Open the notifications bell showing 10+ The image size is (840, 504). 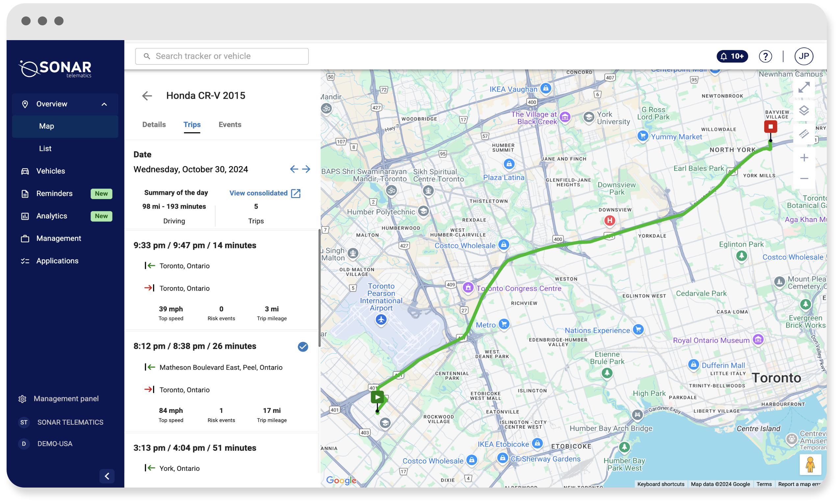pyautogui.click(x=732, y=56)
